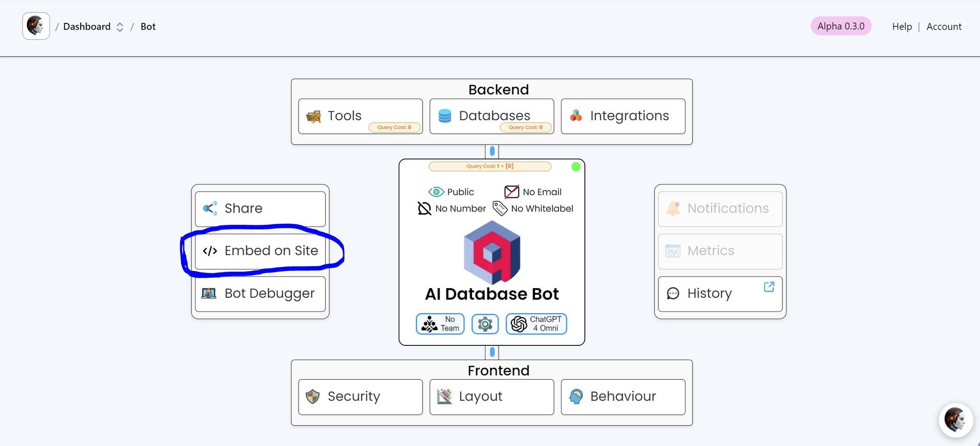Click the gear settings icon under bot name
Viewport: 980px width, 446px height.
(x=484, y=324)
